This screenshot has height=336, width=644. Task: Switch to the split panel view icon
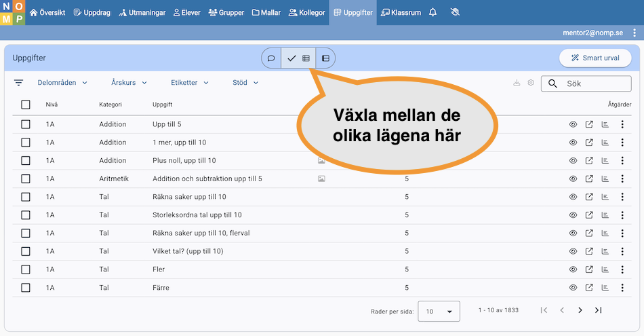(x=325, y=58)
